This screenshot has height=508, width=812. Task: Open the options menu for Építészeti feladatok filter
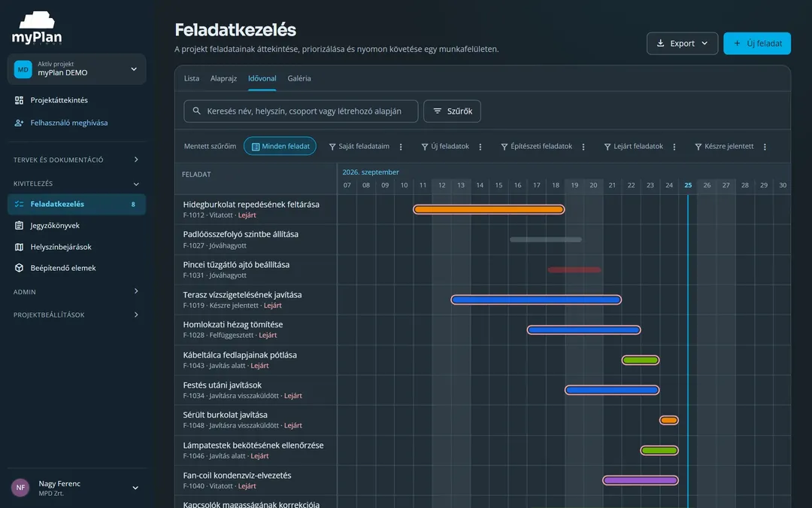pos(583,147)
